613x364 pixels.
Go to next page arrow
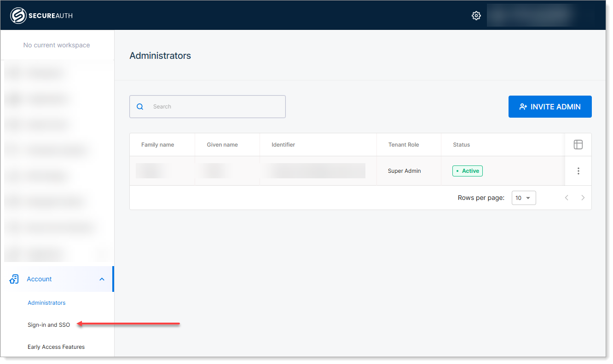point(583,198)
